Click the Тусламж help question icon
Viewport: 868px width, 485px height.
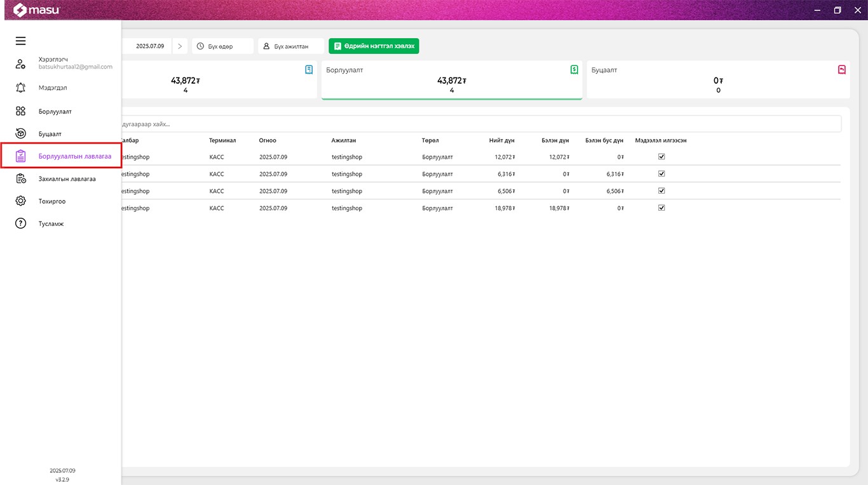click(20, 223)
